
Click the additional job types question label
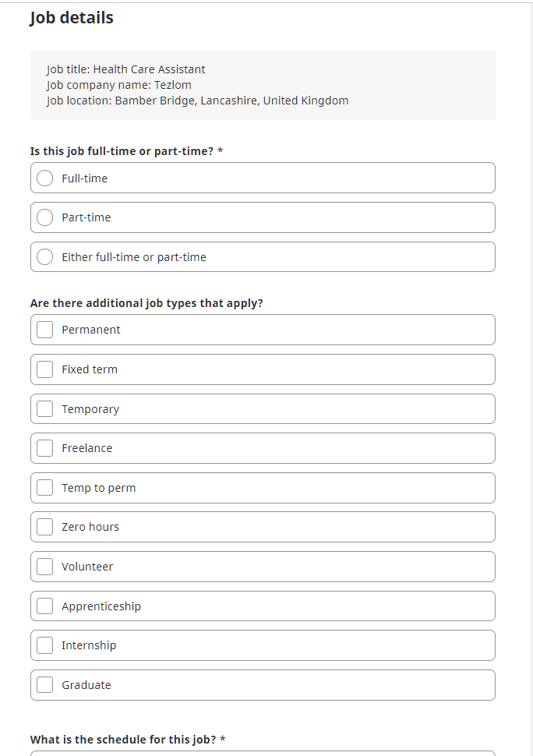point(146,303)
